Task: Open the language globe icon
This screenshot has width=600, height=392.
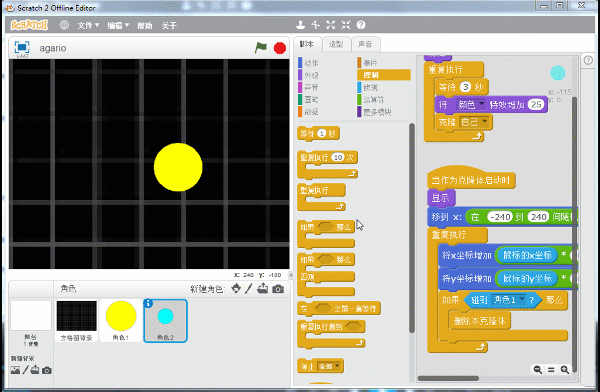Action: pos(64,25)
